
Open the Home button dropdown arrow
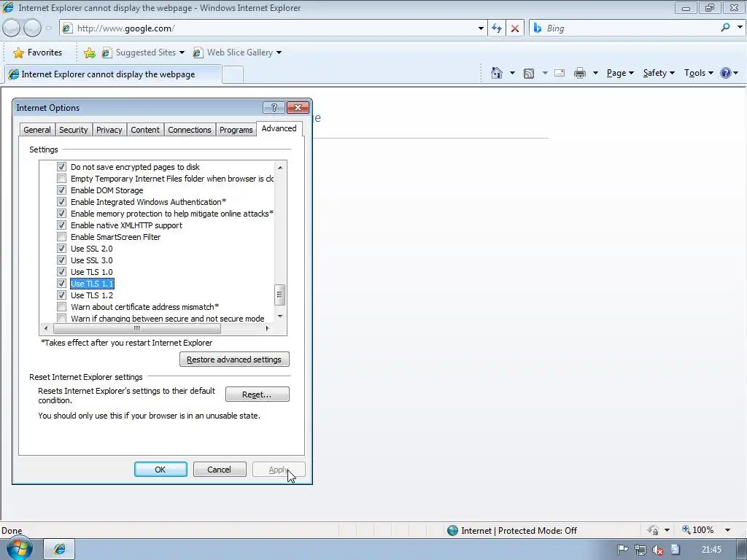tap(512, 74)
